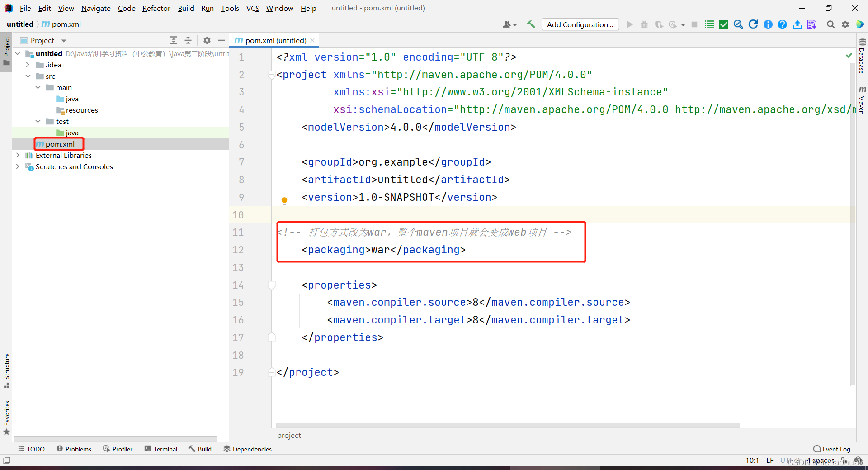Open the Database side panel
868x470 pixels.
862,56
